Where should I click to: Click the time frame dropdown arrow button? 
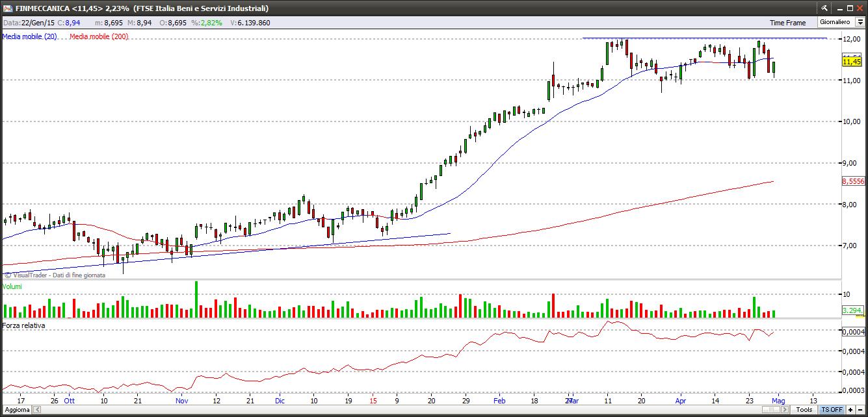(860, 22)
